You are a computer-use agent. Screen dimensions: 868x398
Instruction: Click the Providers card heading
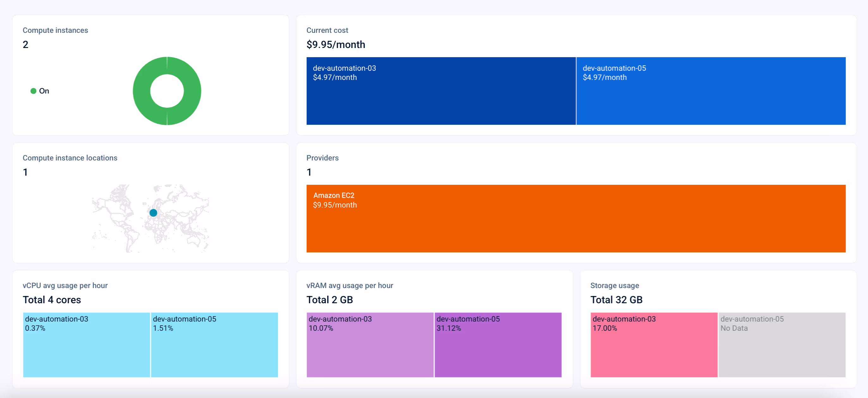pos(322,158)
